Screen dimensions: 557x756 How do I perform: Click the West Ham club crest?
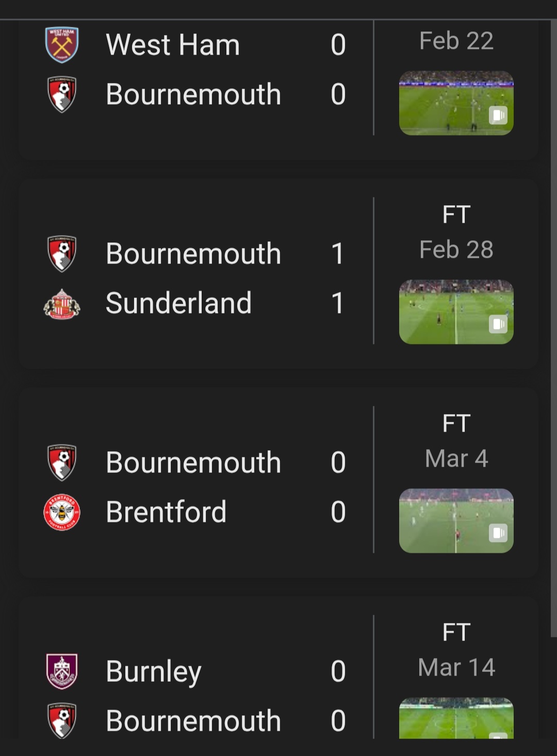(x=62, y=45)
